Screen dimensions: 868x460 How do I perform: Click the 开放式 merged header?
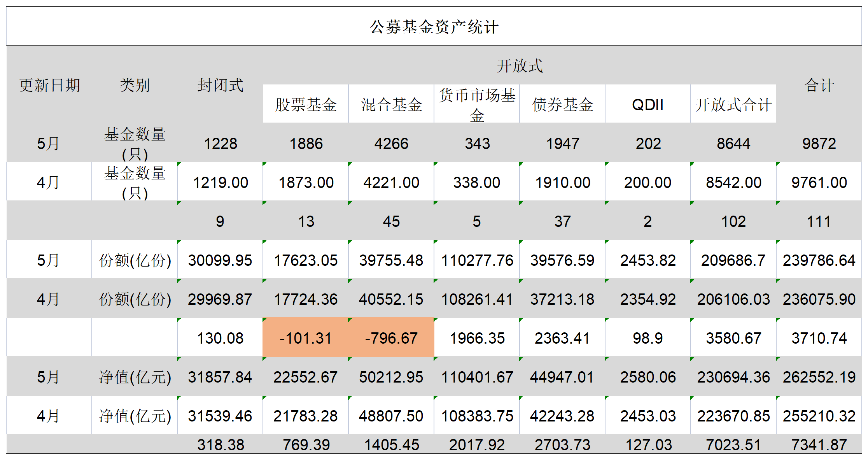click(520, 66)
